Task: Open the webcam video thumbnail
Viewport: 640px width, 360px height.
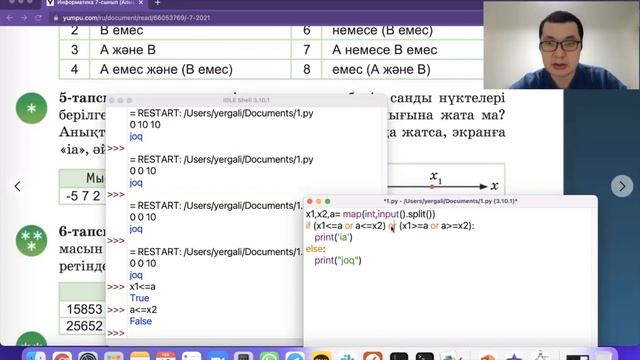Action: [x=561, y=45]
